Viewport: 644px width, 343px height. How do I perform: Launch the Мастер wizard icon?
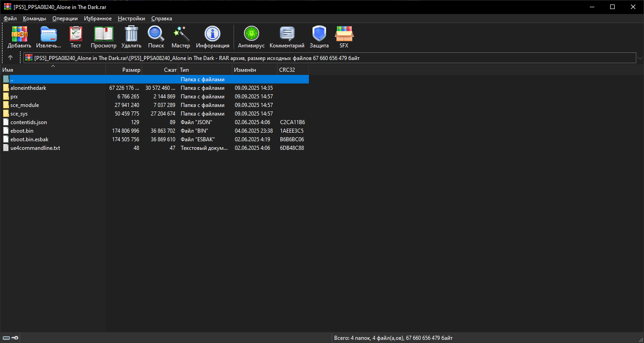pyautogui.click(x=181, y=33)
